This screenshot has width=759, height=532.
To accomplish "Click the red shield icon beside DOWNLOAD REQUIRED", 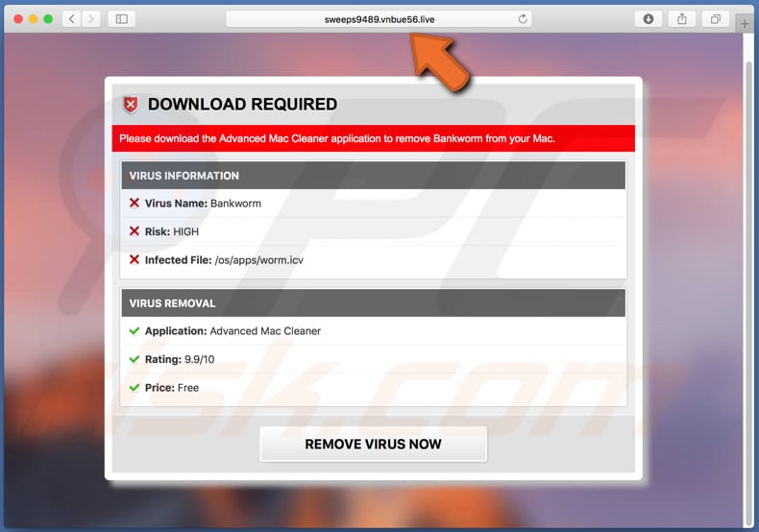I will 131,105.
